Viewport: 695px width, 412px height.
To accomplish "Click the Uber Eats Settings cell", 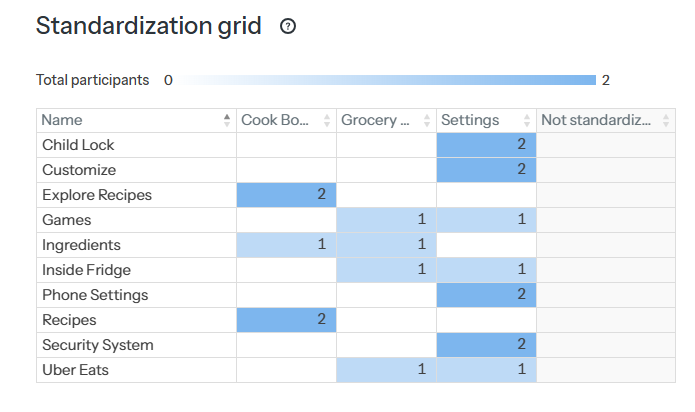I will coord(486,370).
